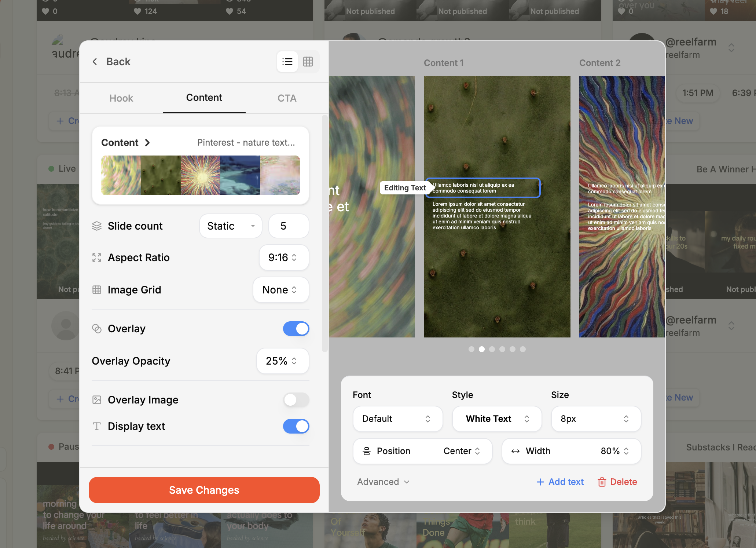This screenshot has width=756, height=548.
Task: Click the Save Changes button
Action: pyautogui.click(x=204, y=490)
